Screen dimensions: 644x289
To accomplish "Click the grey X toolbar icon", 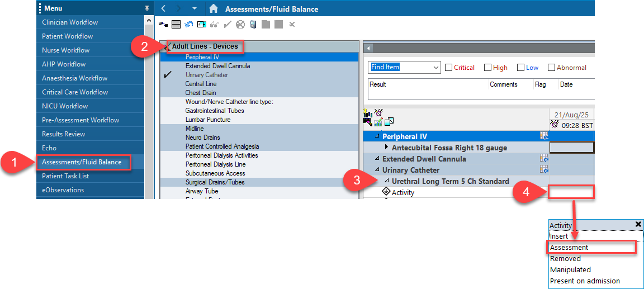I will tap(292, 25).
